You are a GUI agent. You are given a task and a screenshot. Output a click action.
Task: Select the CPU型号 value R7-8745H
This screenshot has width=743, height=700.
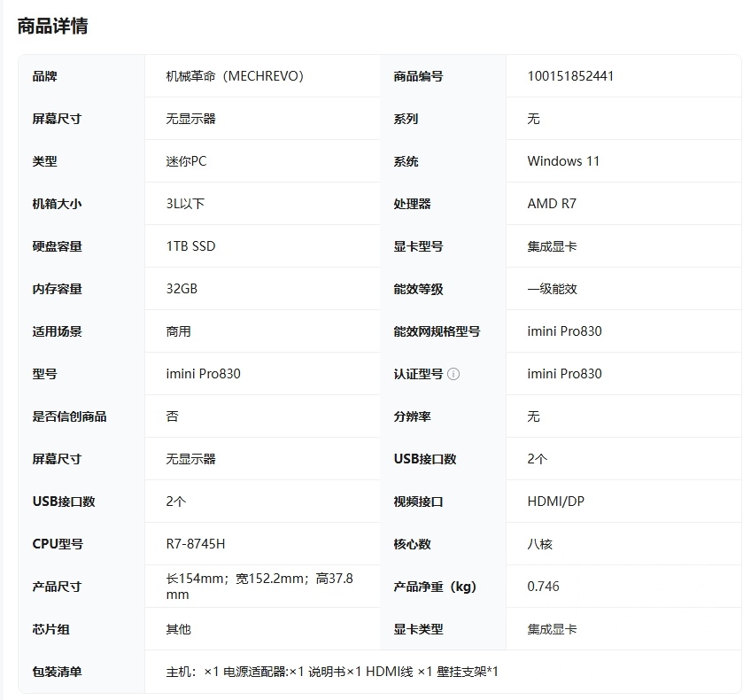click(195, 543)
